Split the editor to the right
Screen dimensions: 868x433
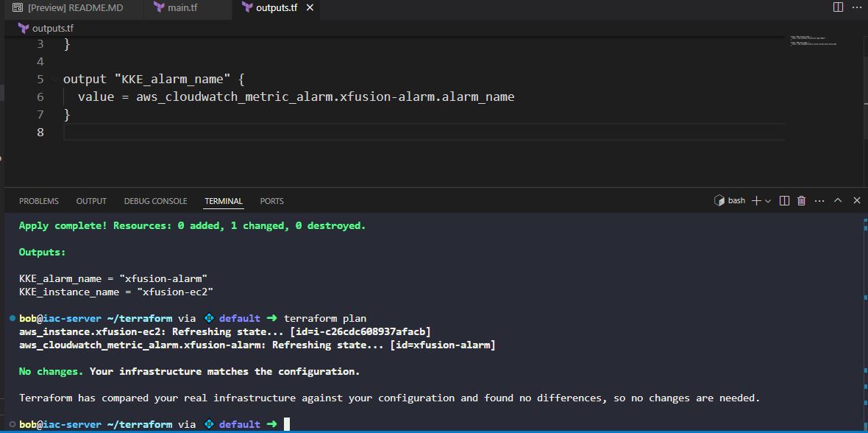(838, 7)
